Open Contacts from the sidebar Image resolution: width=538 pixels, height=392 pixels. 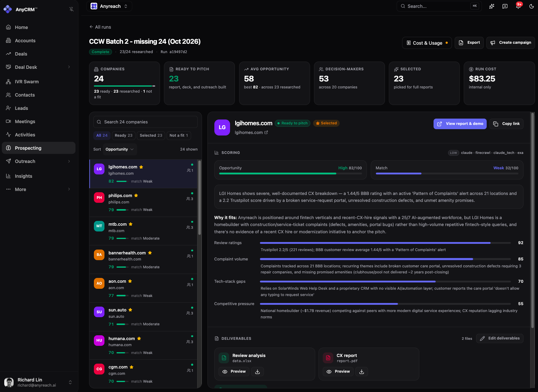point(39,95)
